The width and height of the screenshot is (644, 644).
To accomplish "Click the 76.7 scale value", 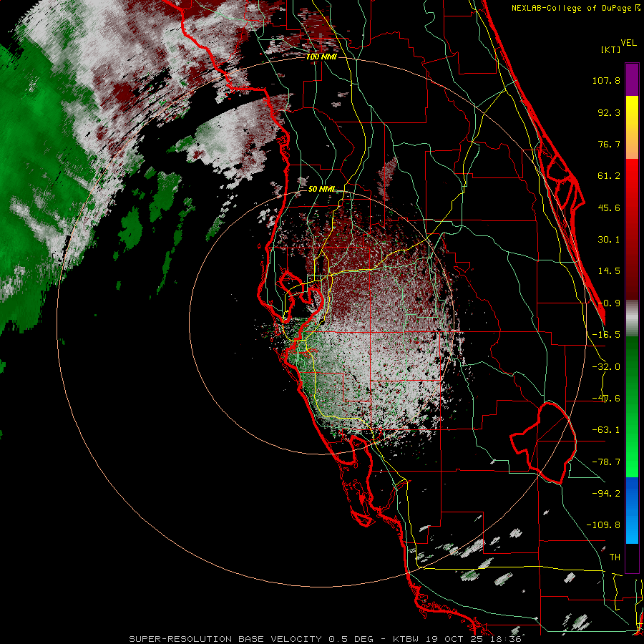I will pos(609,144).
